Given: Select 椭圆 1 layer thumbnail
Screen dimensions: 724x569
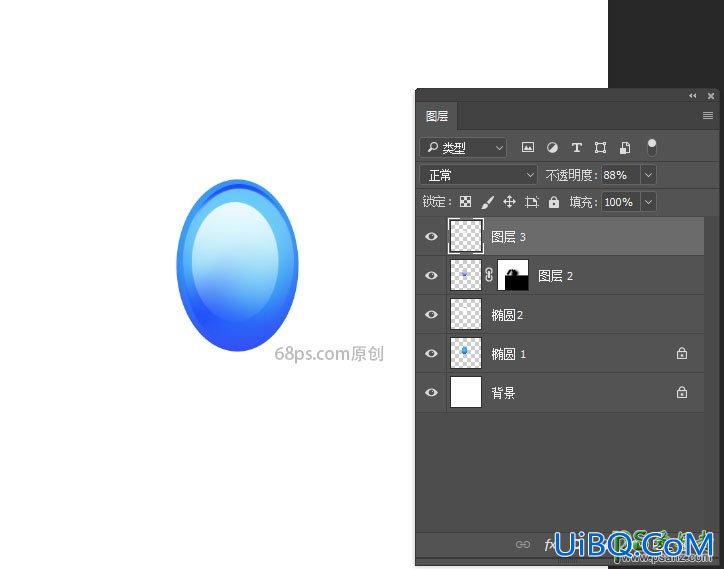Looking at the screenshot, I should pyautogui.click(x=466, y=353).
